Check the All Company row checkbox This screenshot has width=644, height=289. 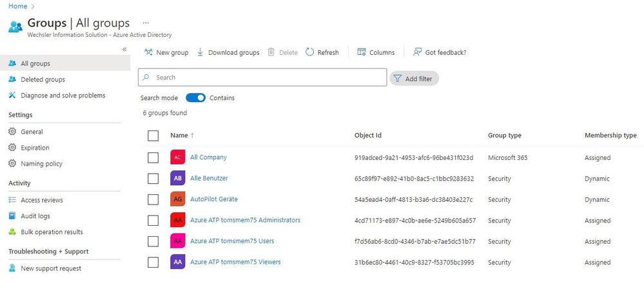153,157
